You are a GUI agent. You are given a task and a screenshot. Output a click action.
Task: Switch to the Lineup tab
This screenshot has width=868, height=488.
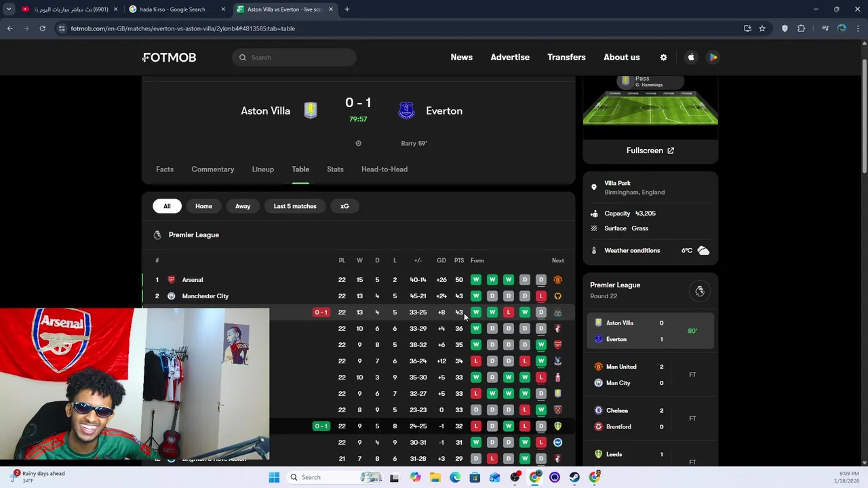[263, 169]
